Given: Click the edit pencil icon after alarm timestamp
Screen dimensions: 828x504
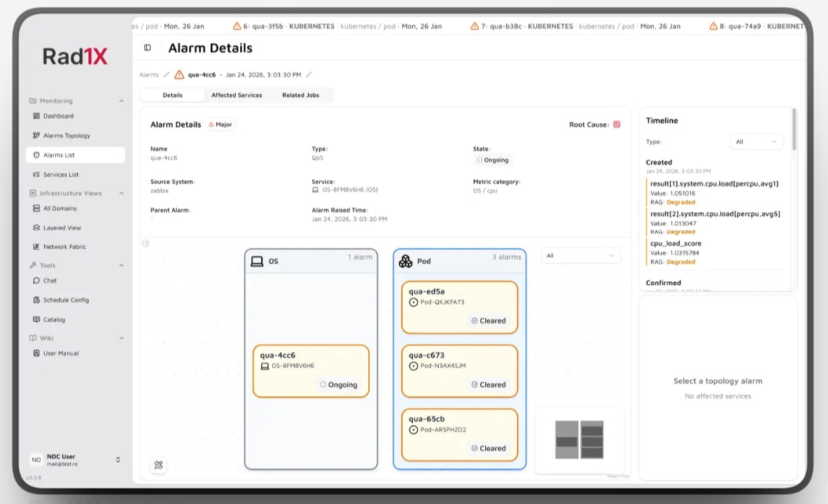Looking at the screenshot, I should tap(309, 75).
